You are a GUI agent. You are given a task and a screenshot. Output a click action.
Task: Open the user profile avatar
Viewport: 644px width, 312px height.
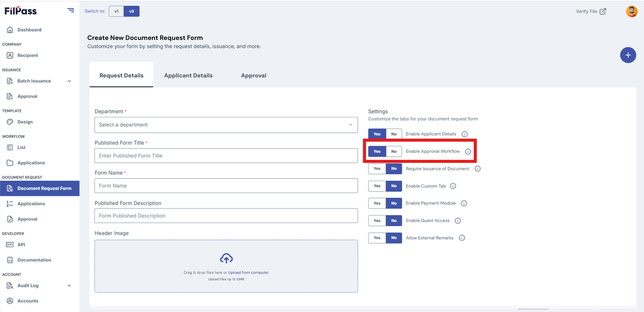[x=632, y=11]
